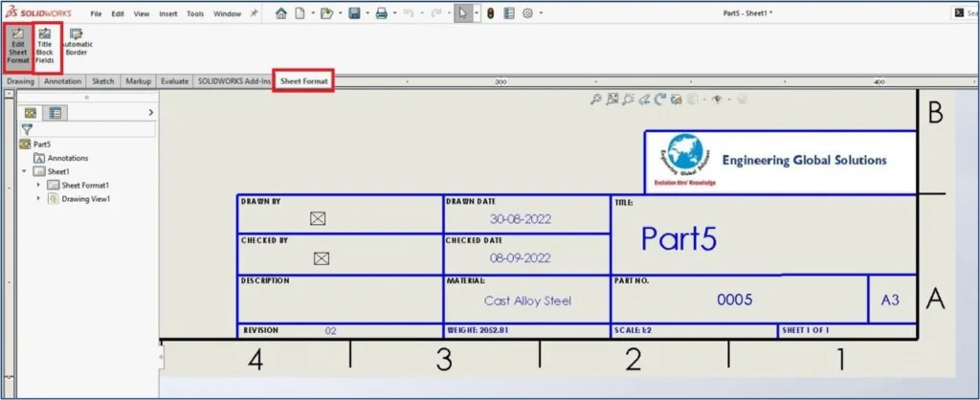
Task: Switch to the Annotation tab
Action: pos(62,81)
